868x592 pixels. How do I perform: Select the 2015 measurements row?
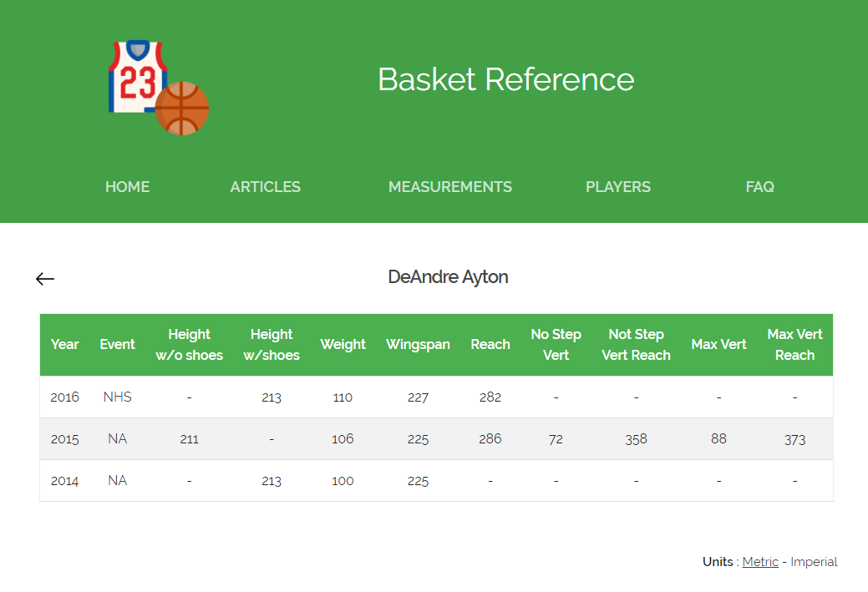click(418, 438)
